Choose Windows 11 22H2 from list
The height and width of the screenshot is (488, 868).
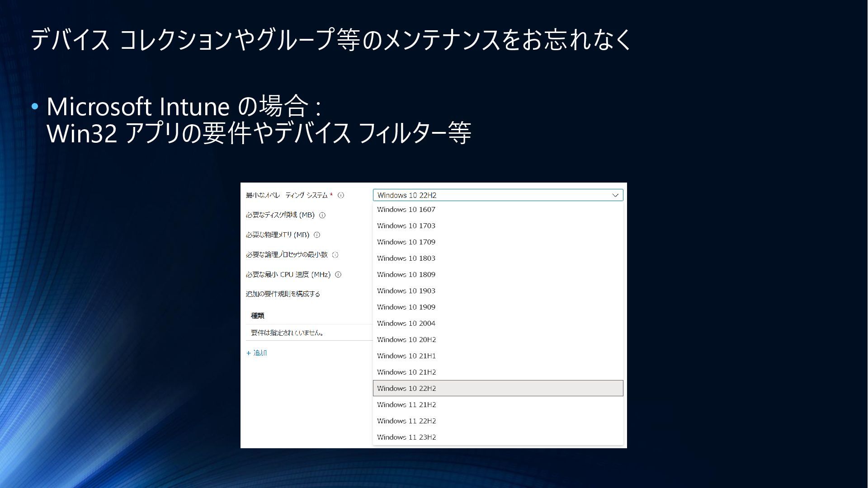point(498,421)
